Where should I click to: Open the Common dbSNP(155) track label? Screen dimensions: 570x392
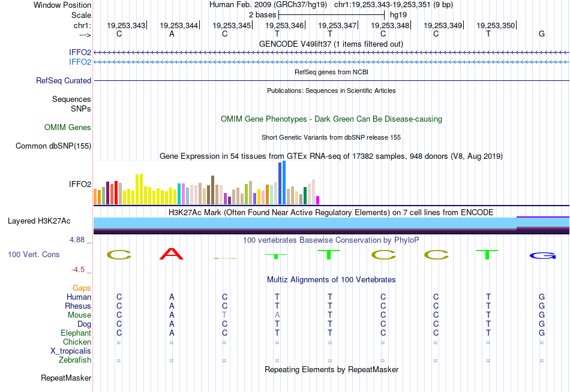coord(53,146)
